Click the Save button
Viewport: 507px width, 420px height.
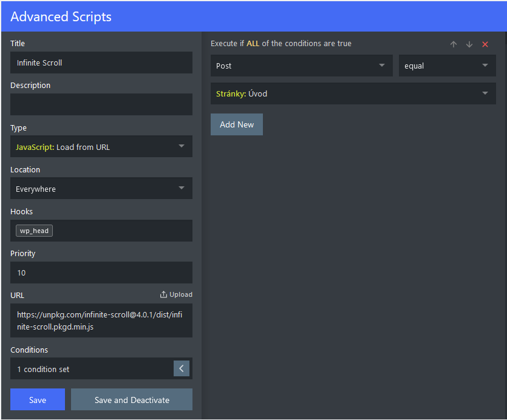(38, 399)
